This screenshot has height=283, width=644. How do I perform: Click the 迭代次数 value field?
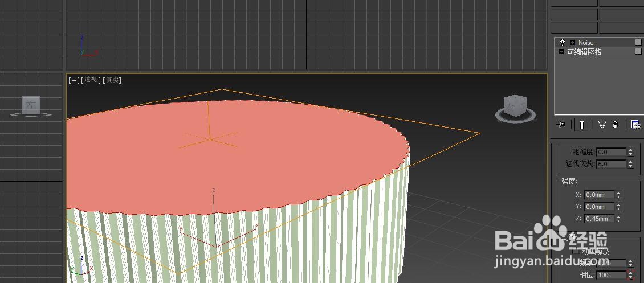pyautogui.click(x=612, y=164)
